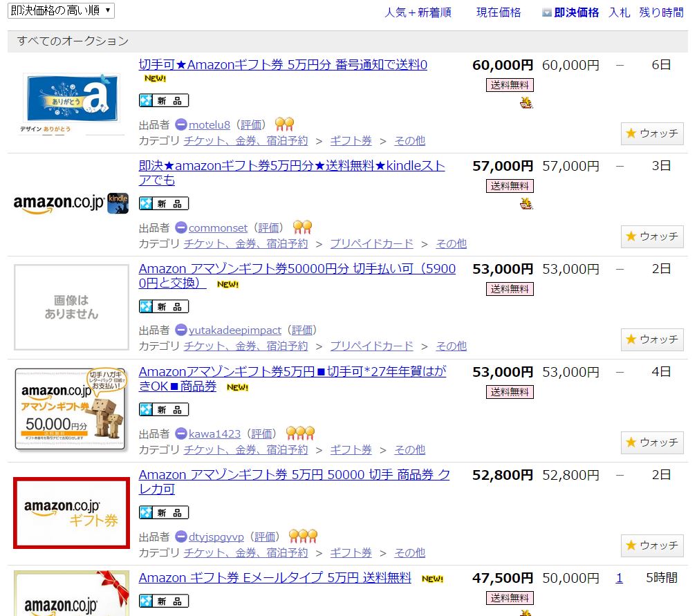The width and height of the screenshot is (697, 616).
Task: Open the 即決価格の高い順 sort dropdown
Action: (x=61, y=10)
